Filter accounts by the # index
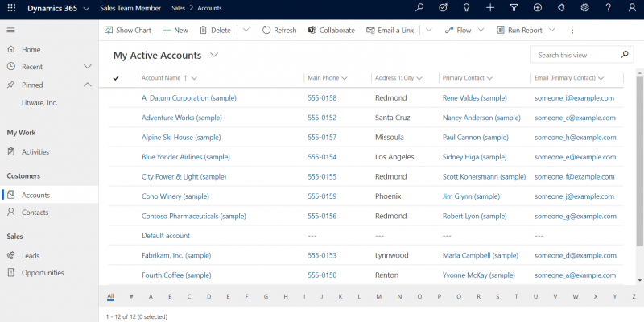Image resolution: width=644 pixels, height=322 pixels. click(x=131, y=296)
